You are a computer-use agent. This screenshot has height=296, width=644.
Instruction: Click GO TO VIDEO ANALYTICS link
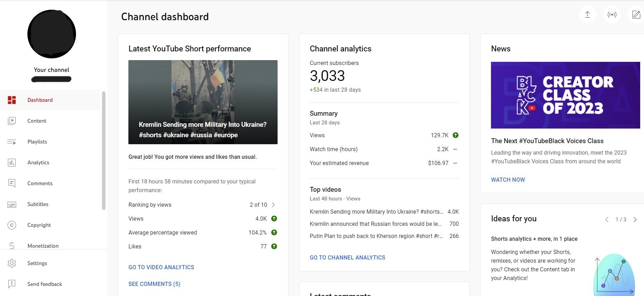161,267
